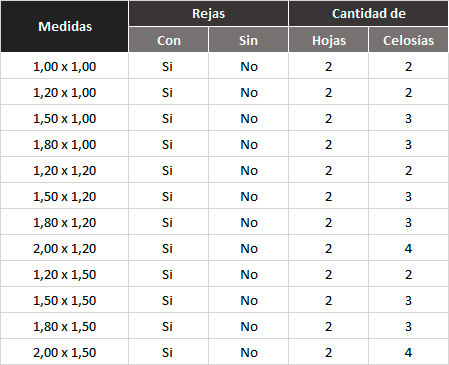Select the Rejas column group header

click(x=208, y=14)
